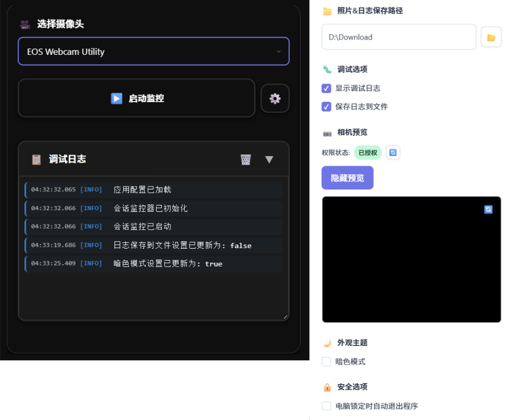This screenshot has height=420, width=520.
Task: Click the lock icon beside 安全选项
Action: [x=327, y=387]
